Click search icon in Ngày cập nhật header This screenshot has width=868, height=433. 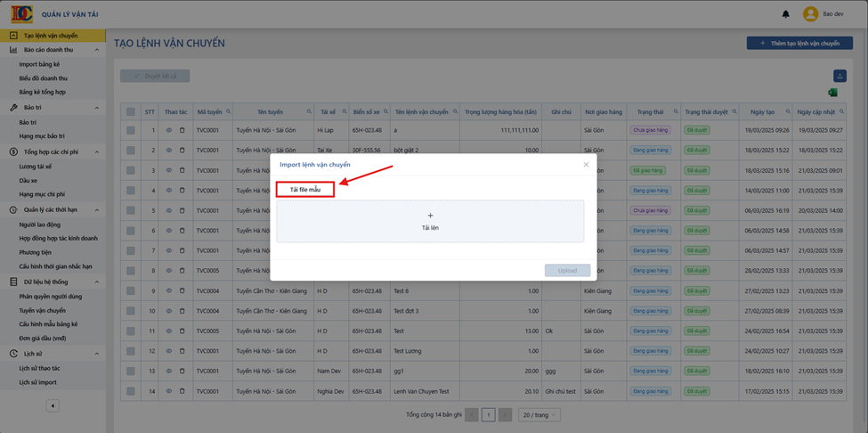tap(842, 111)
